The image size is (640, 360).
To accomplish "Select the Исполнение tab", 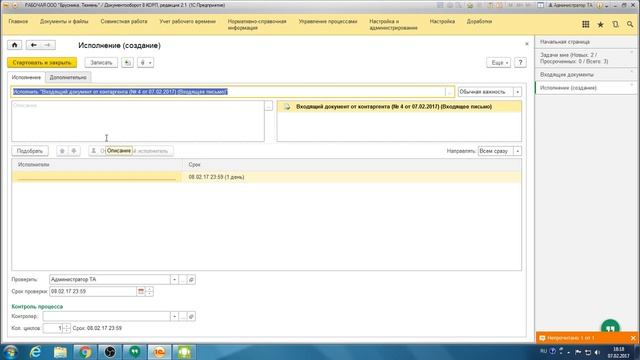I will coord(26,77).
